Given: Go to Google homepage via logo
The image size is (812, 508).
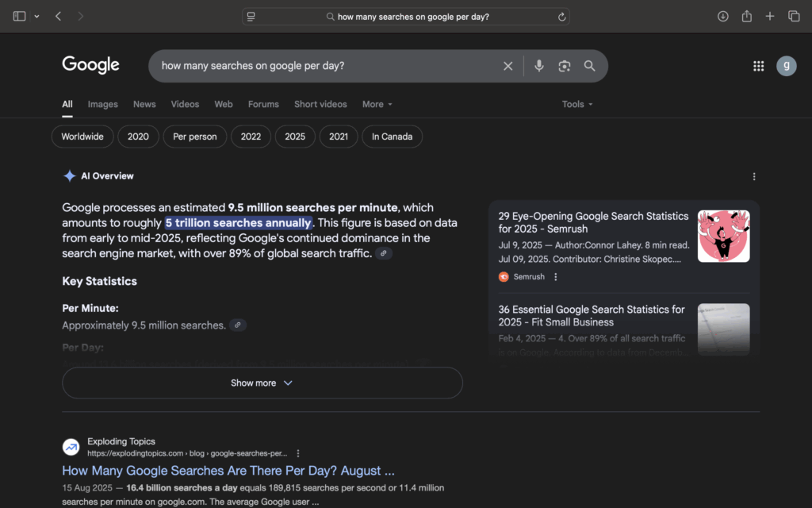Looking at the screenshot, I should click(90, 65).
